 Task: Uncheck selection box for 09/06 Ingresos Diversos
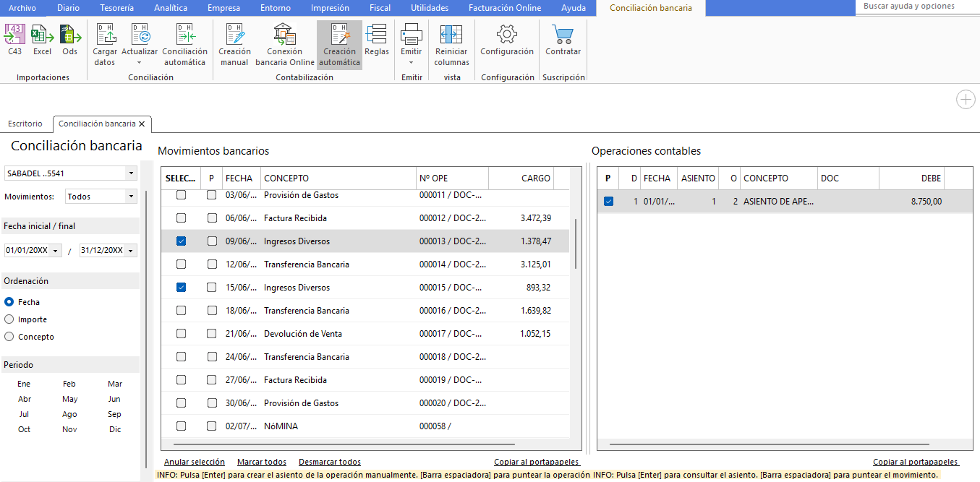coord(181,241)
